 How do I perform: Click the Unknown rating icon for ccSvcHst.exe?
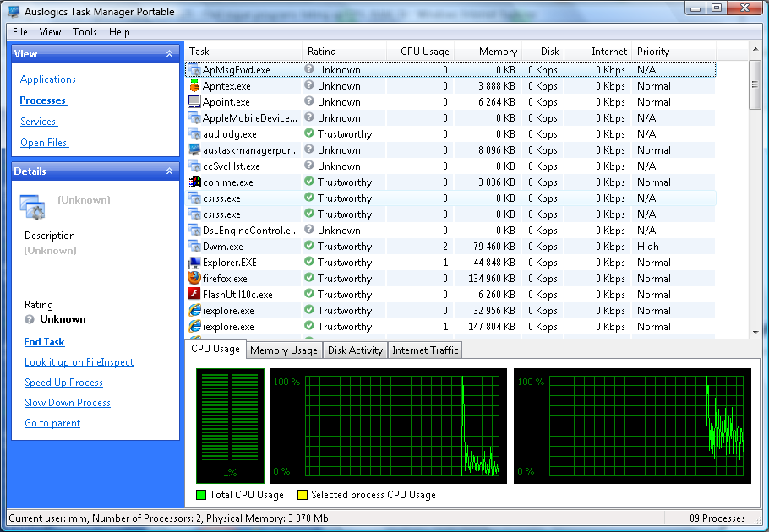coord(309,166)
